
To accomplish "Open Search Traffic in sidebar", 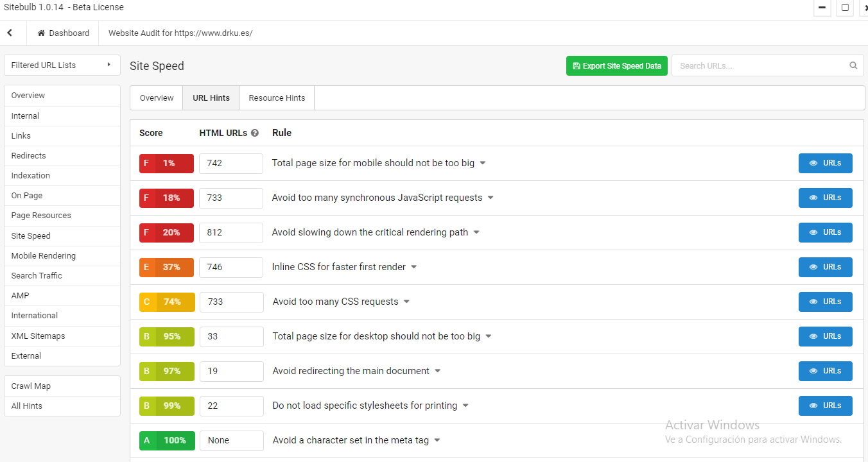I will tap(62, 276).
